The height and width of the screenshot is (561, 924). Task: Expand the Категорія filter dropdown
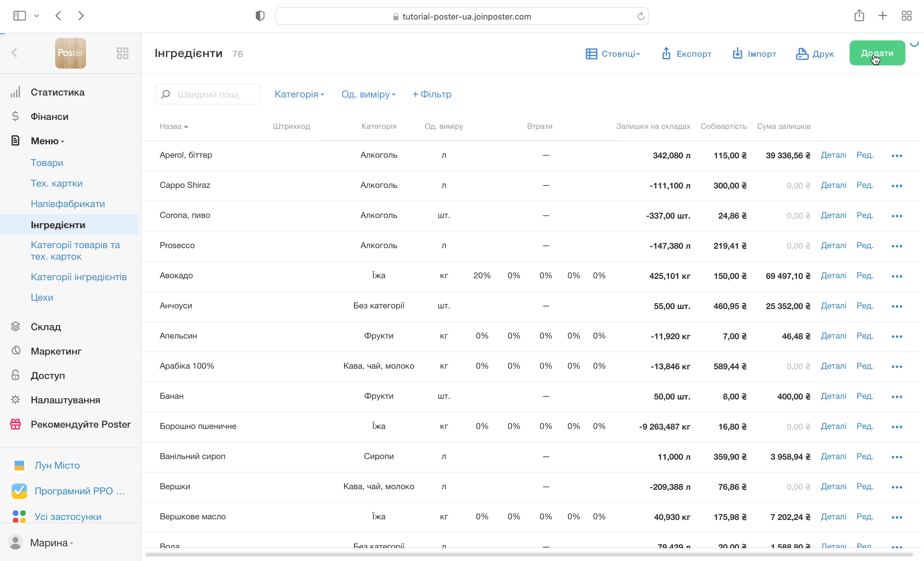(x=299, y=94)
